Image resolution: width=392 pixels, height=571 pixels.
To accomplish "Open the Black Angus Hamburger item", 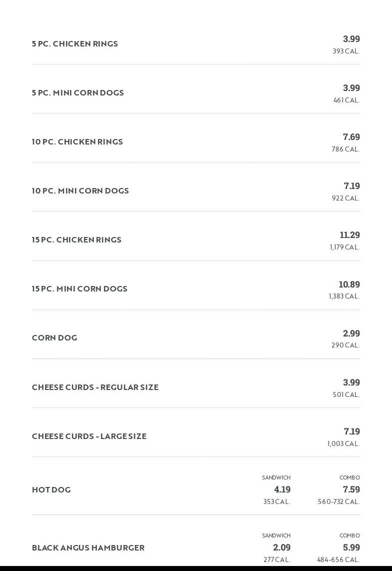I will tap(88, 548).
